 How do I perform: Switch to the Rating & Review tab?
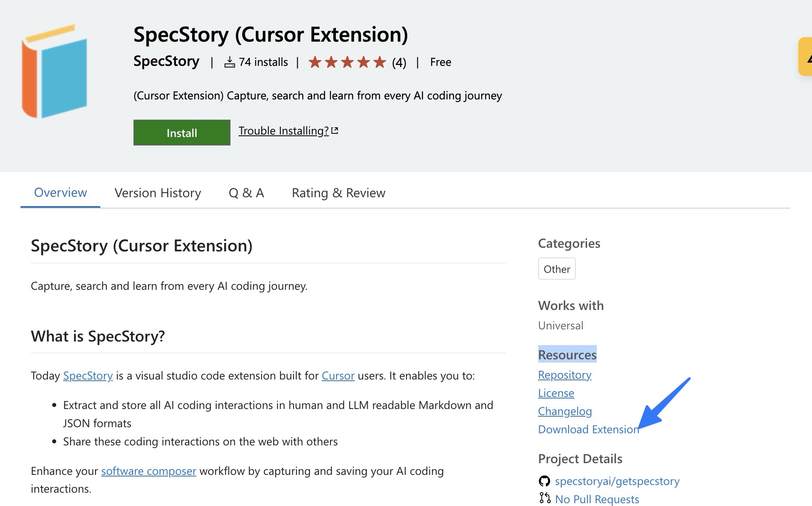tap(338, 192)
